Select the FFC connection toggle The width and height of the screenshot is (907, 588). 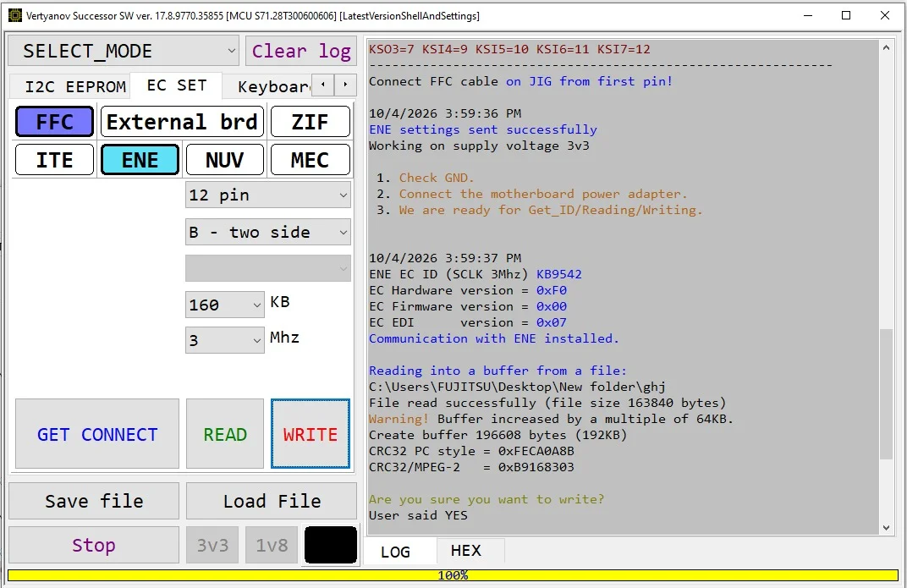click(54, 122)
